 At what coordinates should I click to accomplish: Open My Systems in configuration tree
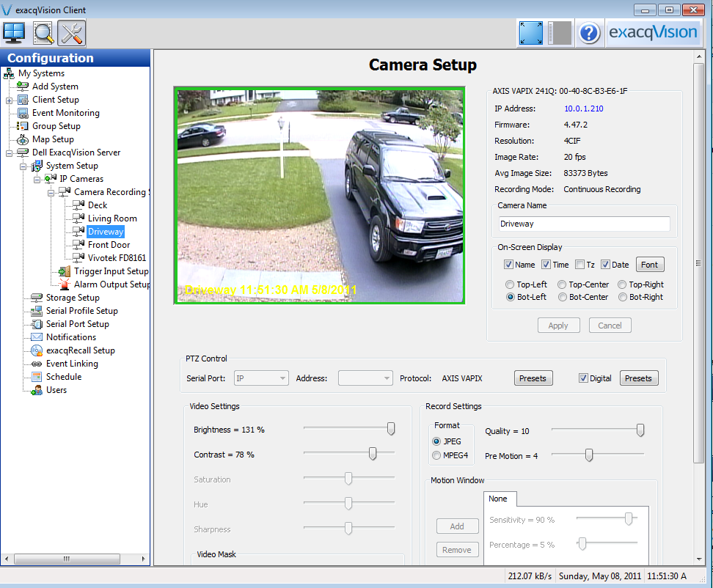coord(41,73)
